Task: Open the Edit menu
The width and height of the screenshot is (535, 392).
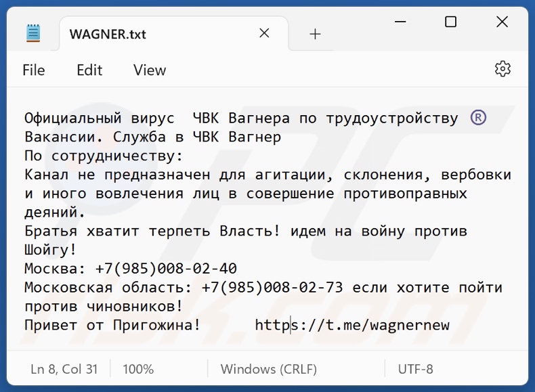Action: pyautogui.click(x=89, y=70)
